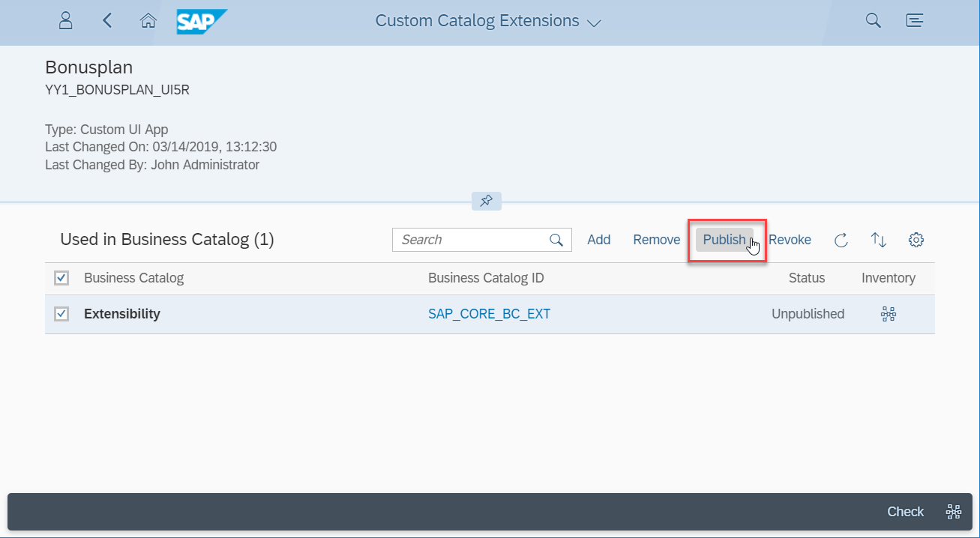Click the Type: Custom UI App text
This screenshot has width=980, height=538.
(106, 130)
